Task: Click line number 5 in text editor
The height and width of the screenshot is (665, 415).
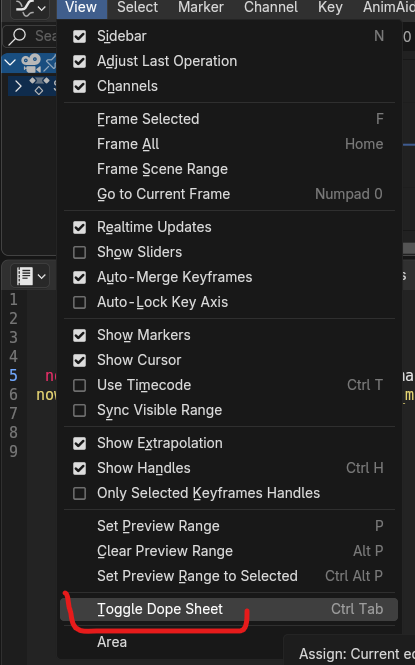Action: pyautogui.click(x=14, y=375)
